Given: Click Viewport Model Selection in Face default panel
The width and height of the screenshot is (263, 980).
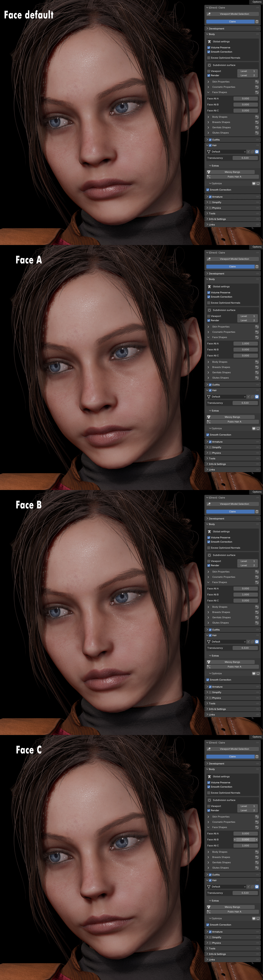Looking at the screenshot, I should [233, 14].
